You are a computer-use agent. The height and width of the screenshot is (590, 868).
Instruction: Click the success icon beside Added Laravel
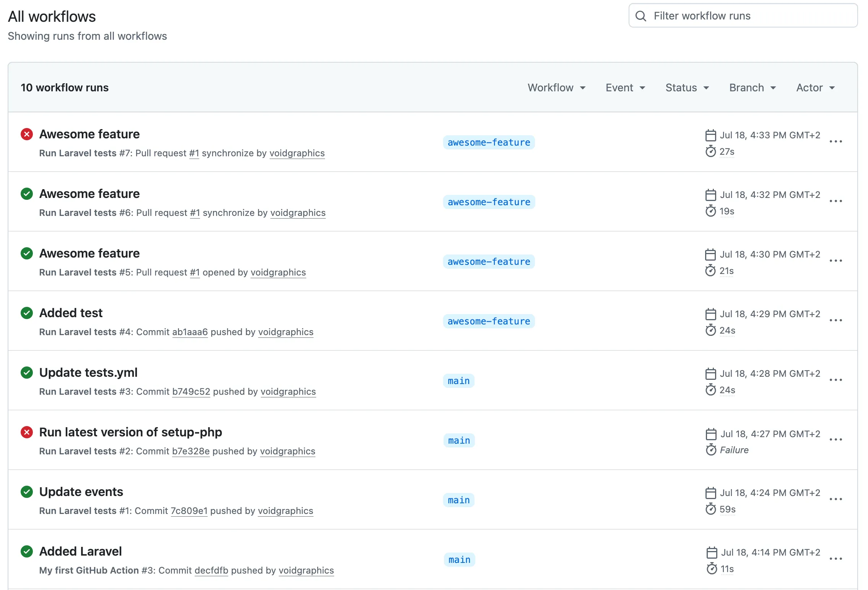pyautogui.click(x=27, y=552)
